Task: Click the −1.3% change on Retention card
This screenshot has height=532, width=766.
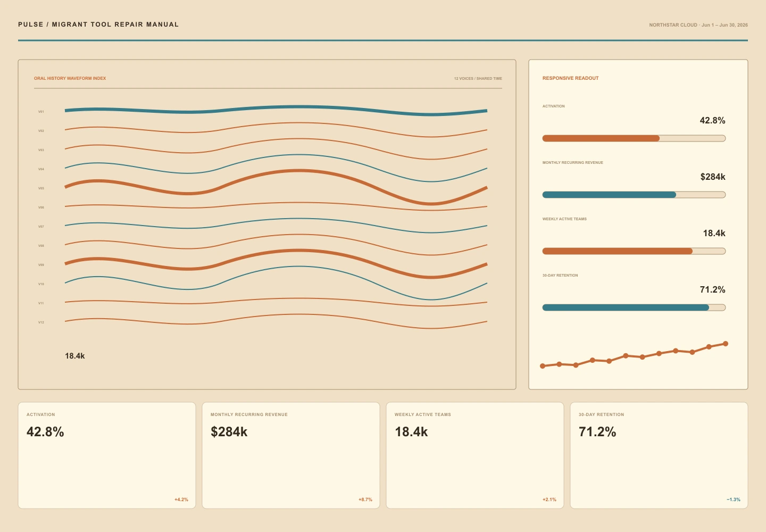Action: 734,500
